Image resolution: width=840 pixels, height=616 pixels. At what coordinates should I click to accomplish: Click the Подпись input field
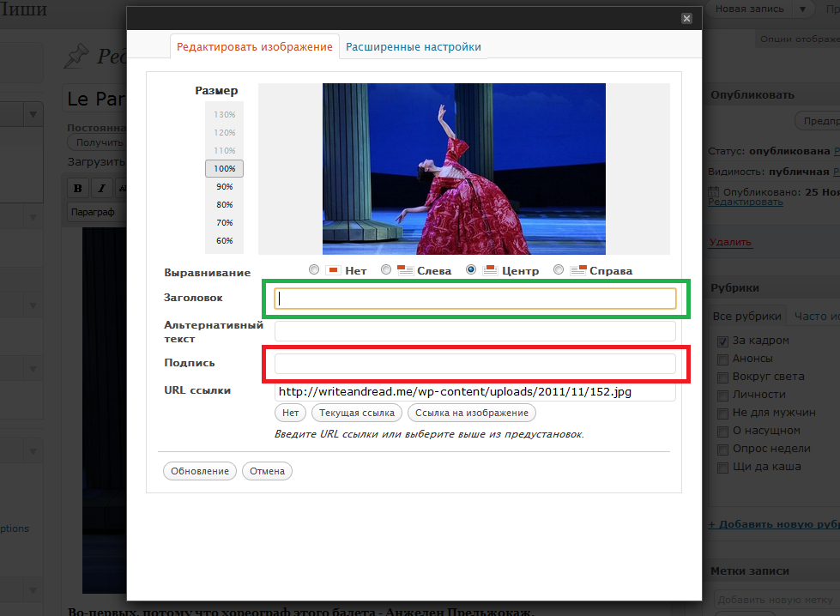point(475,364)
